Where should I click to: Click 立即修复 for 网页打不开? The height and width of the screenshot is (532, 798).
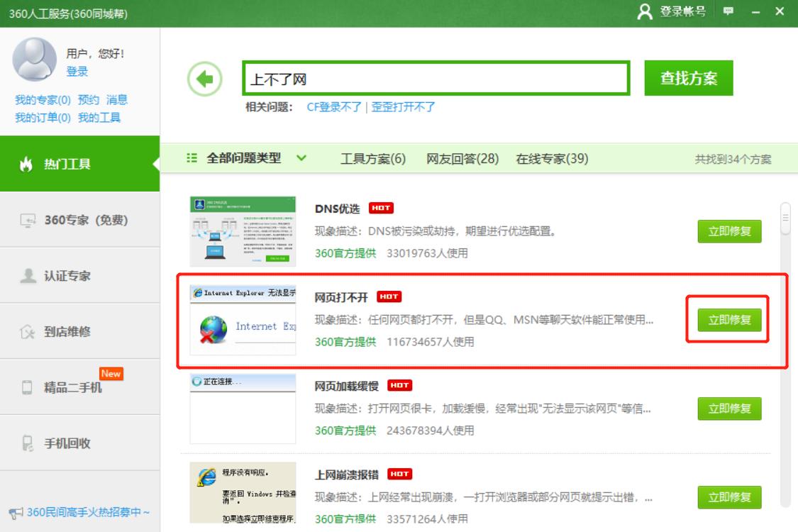coord(731,321)
